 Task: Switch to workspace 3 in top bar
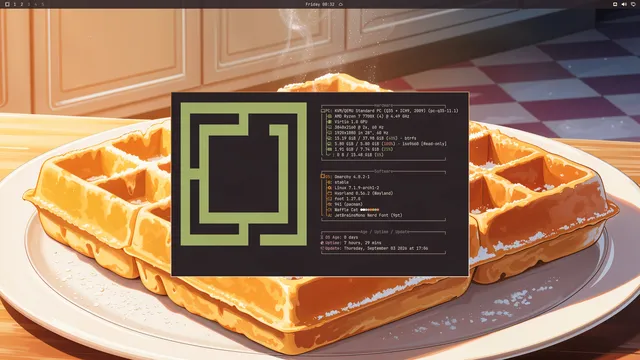point(29,4)
